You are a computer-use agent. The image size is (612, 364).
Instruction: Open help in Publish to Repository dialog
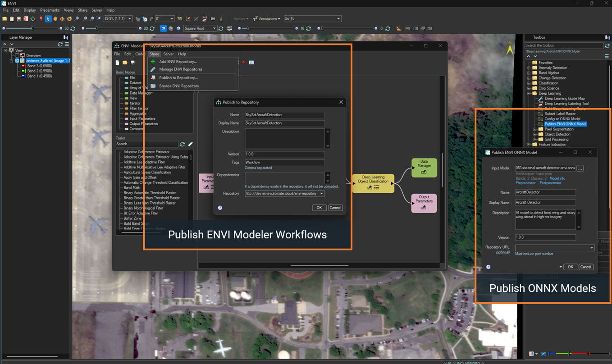point(220,208)
